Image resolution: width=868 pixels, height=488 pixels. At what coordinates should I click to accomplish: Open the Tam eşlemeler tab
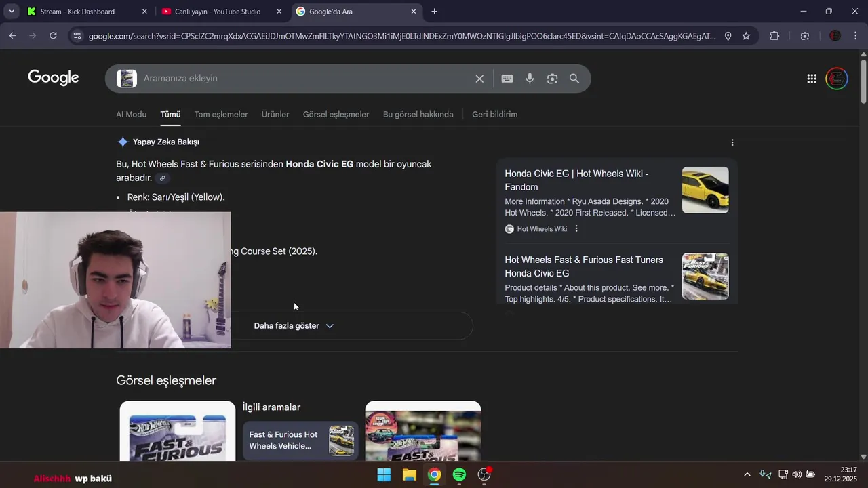[x=221, y=115]
